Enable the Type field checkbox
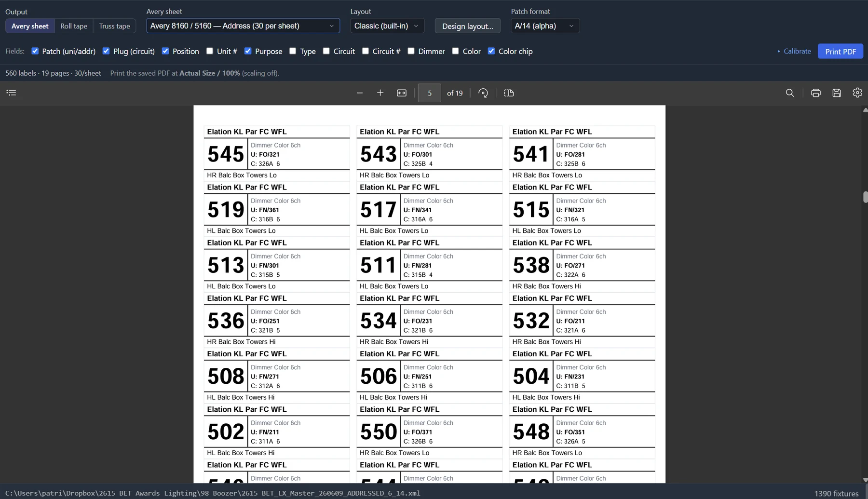The width and height of the screenshot is (868, 499). click(x=293, y=51)
